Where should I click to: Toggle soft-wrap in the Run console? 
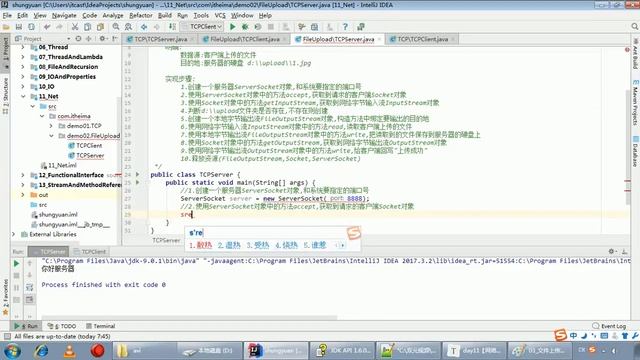29,287
